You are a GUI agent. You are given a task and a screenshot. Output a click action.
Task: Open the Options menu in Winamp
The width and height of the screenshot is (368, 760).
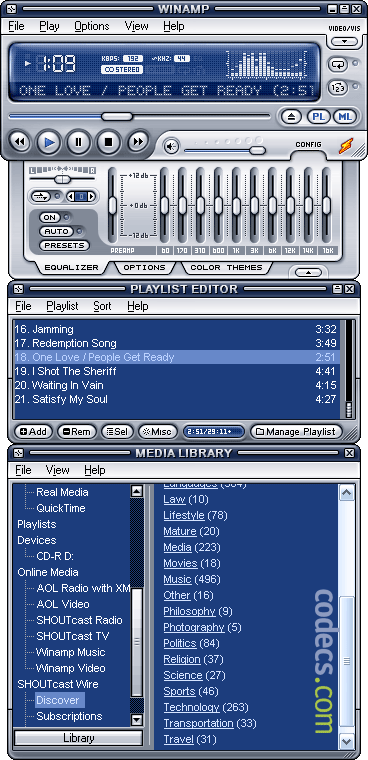[x=92, y=26]
